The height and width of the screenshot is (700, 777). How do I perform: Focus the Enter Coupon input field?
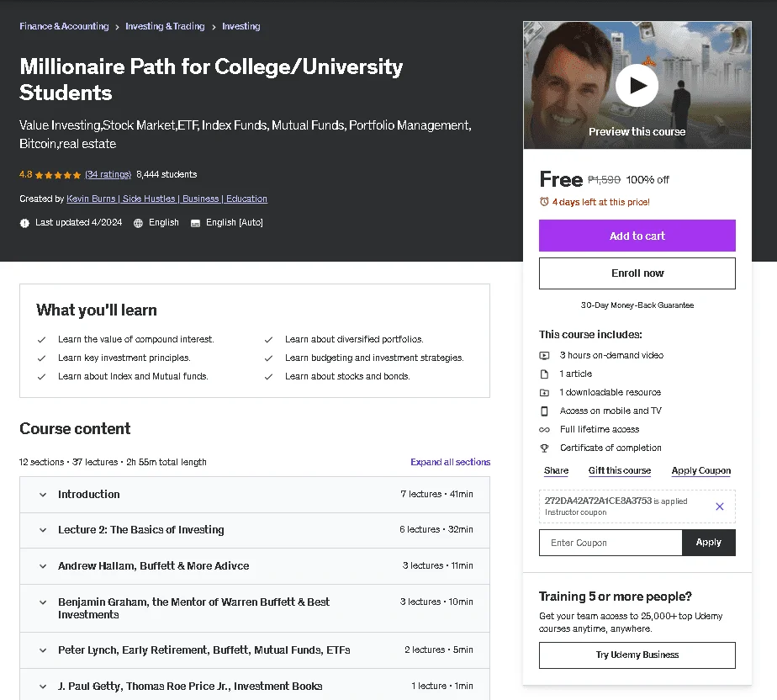click(610, 543)
